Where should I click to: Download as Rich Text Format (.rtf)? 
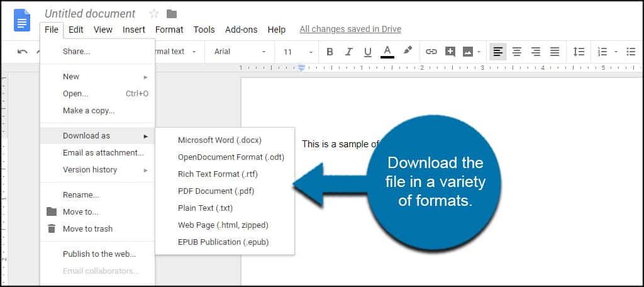pyautogui.click(x=225, y=174)
